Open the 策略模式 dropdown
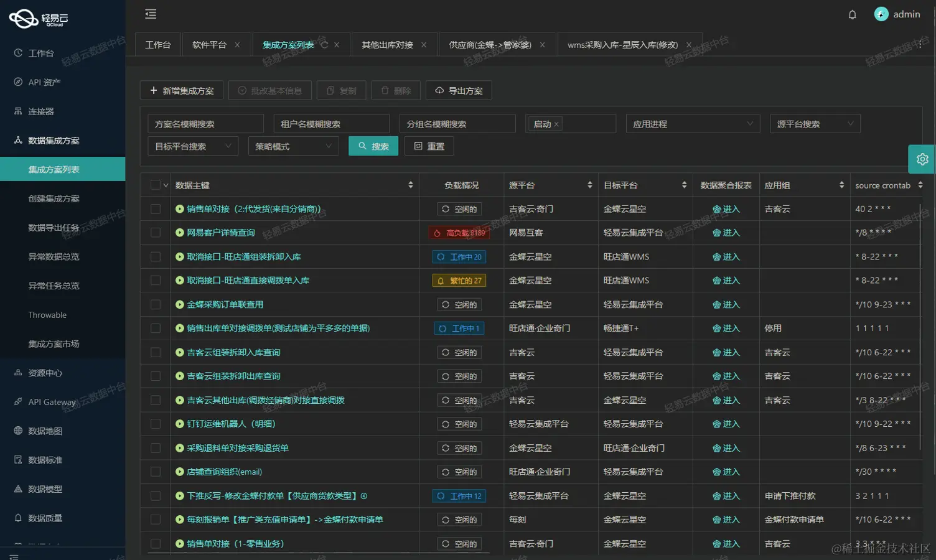936x560 pixels. click(292, 146)
